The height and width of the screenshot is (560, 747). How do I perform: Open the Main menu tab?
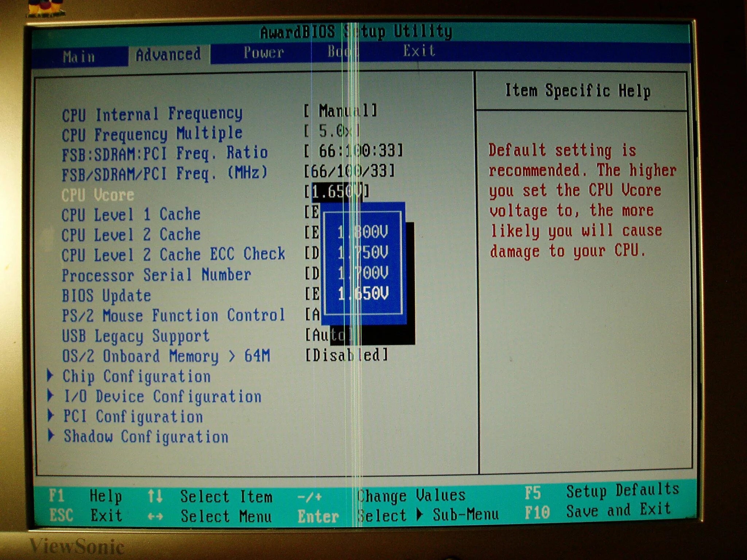[79, 57]
